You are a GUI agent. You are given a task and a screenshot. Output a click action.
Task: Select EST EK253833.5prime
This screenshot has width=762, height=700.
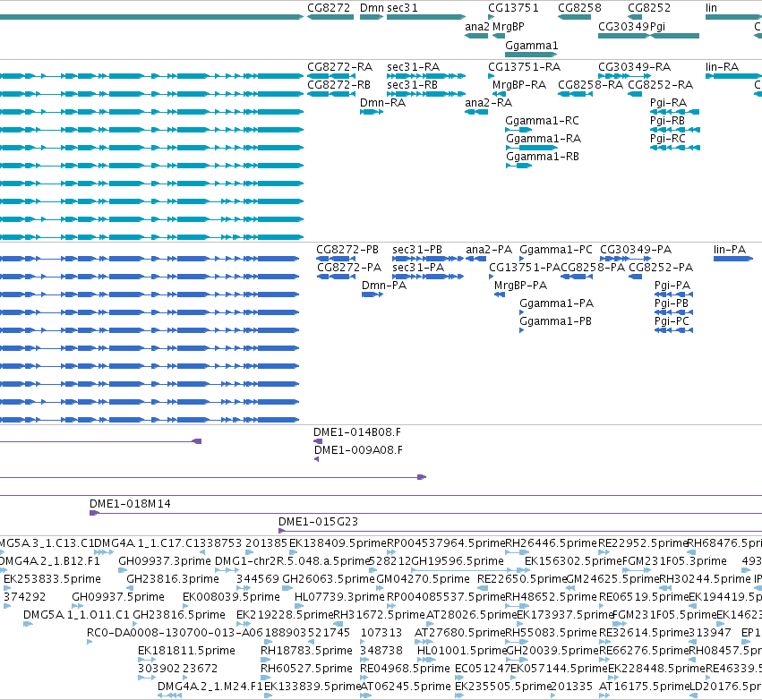(53, 579)
